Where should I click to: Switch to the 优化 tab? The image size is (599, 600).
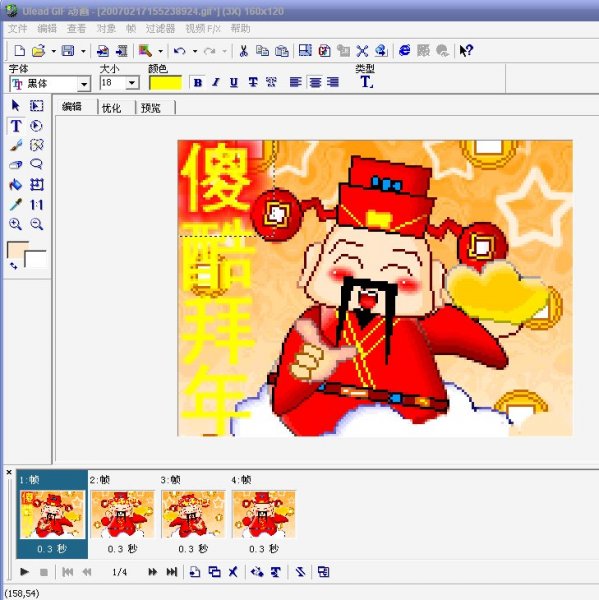(111, 108)
